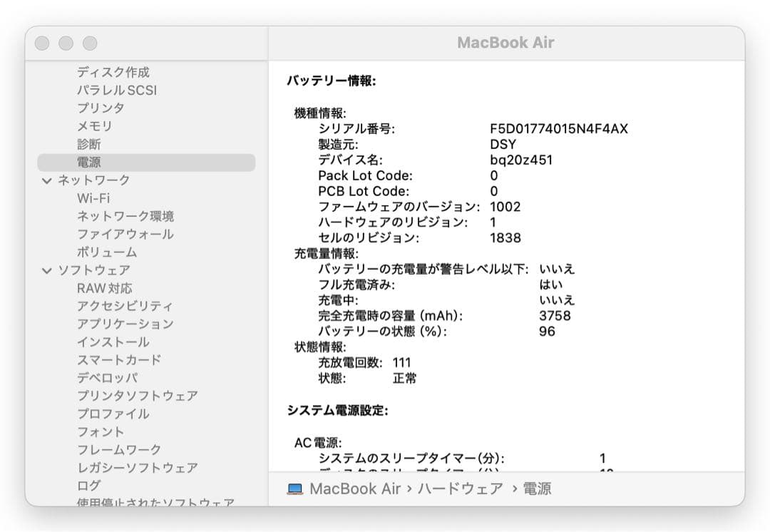Image resolution: width=770 pixels, height=532 pixels.
Task: Open Wi-Fi in the sidebar
Action: pyautogui.click(x=93, y=198)
